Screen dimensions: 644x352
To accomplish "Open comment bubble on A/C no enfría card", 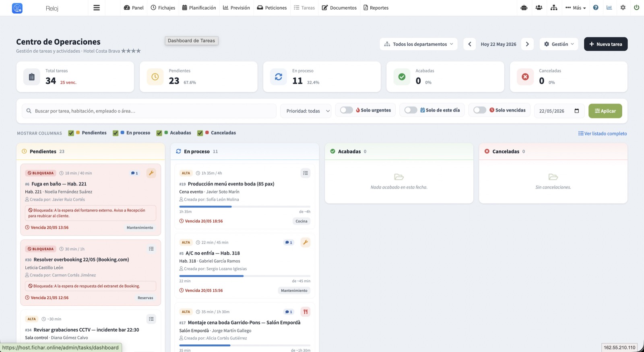I will pos(289,243).
